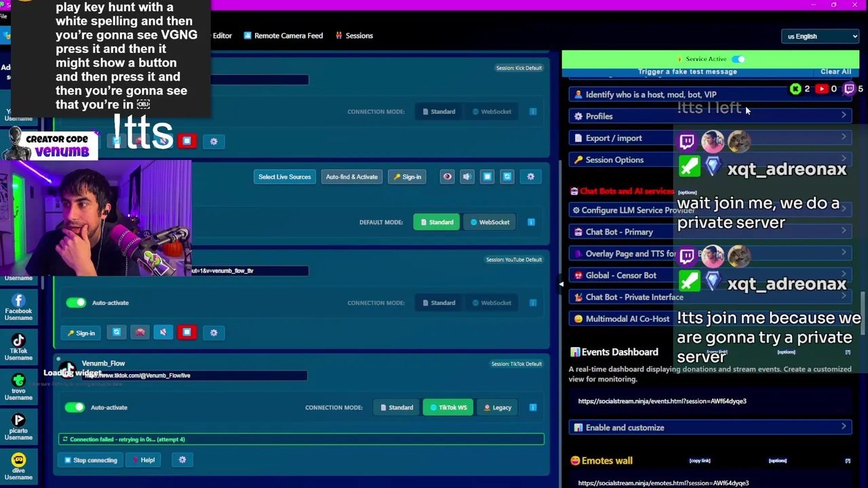This screenshot has height=488, width=868.
Task: Click the Events Dashboard URL field
Action: 711,401
